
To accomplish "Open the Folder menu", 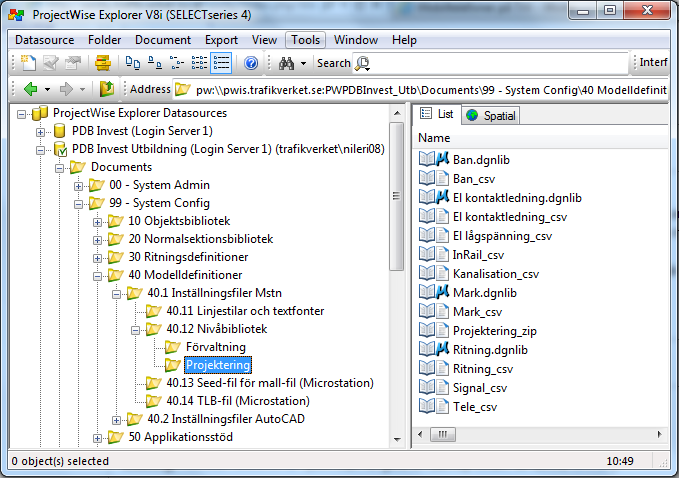I will coord(104,40).
